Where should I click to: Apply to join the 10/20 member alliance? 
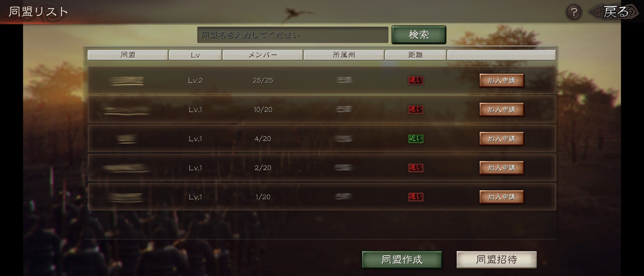(501, 110)
